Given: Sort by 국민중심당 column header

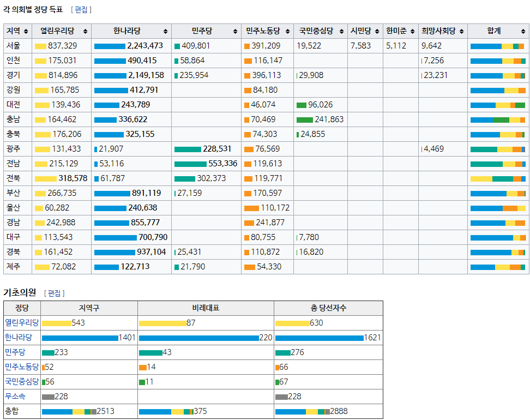Looking at the screenshot, I should (341, 32).
